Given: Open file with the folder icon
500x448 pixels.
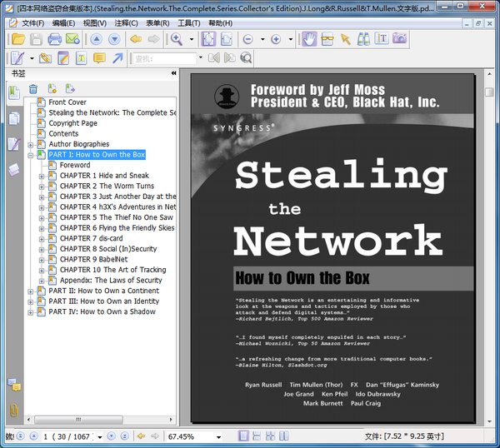Looking at the screenshot, I should [x=18, y=39].
